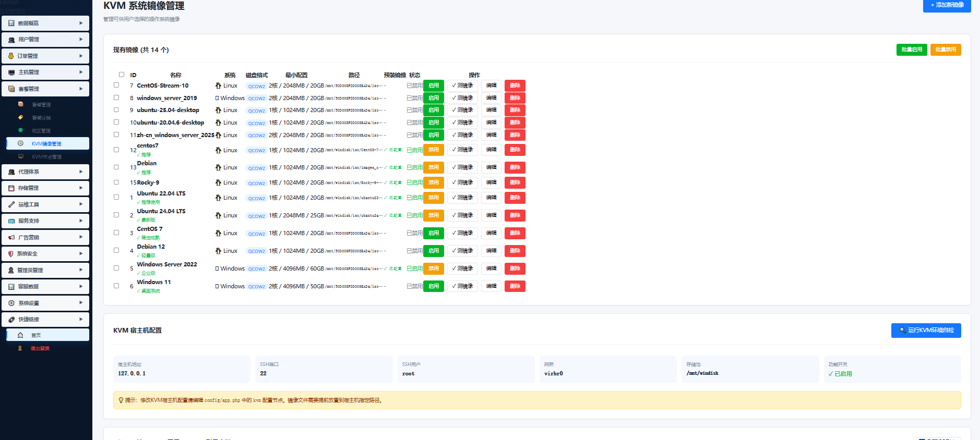This screenshot has height=440, width=980.
Task: Click 退出登录 to log out
Action: [47, 348]
